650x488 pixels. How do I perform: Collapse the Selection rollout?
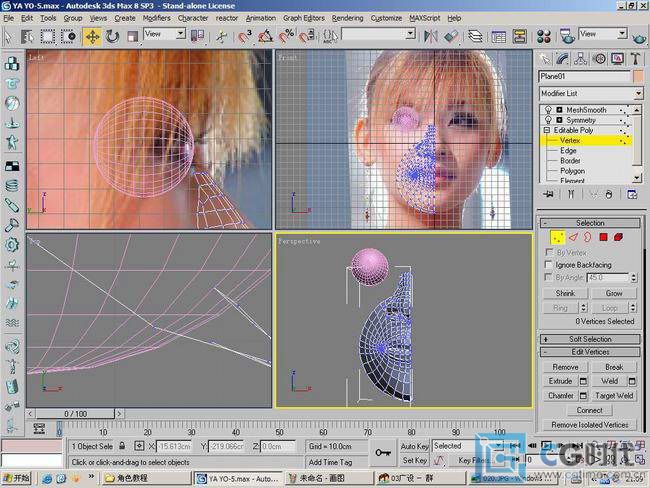pos(590,223)
